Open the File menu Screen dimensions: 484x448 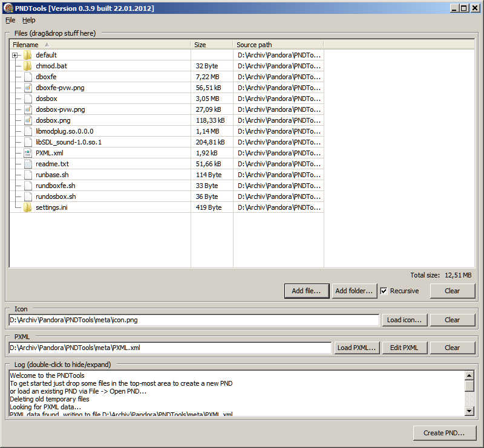point(10,20)
